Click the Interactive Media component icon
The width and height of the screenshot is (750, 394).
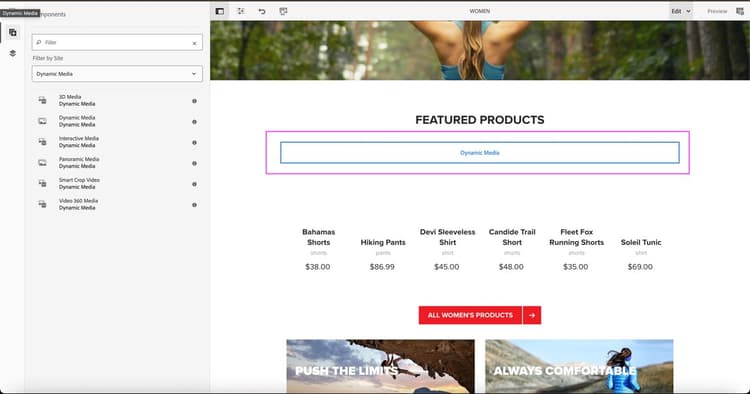(x=43, y=142)
